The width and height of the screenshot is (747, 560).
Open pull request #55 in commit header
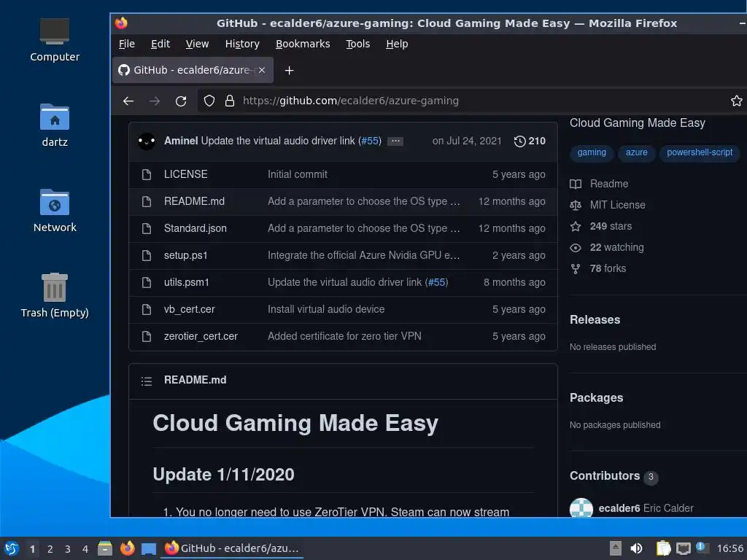(x=370, y=141)
